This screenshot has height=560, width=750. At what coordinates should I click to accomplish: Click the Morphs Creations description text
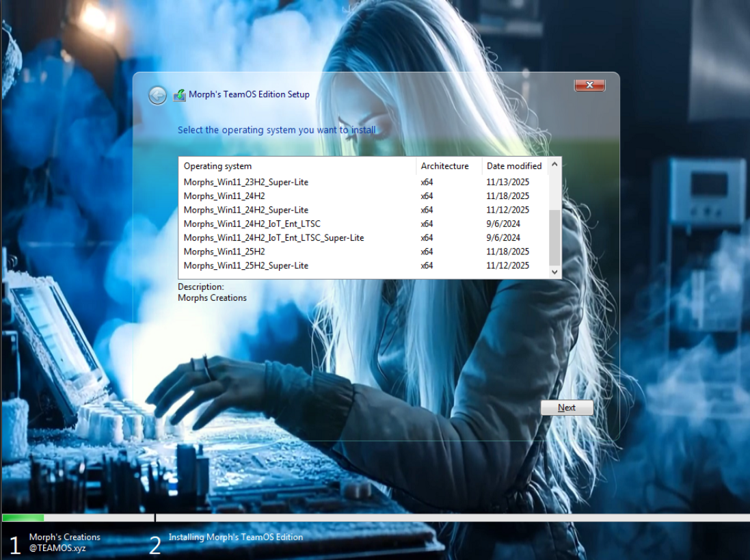tap(213, 298)
